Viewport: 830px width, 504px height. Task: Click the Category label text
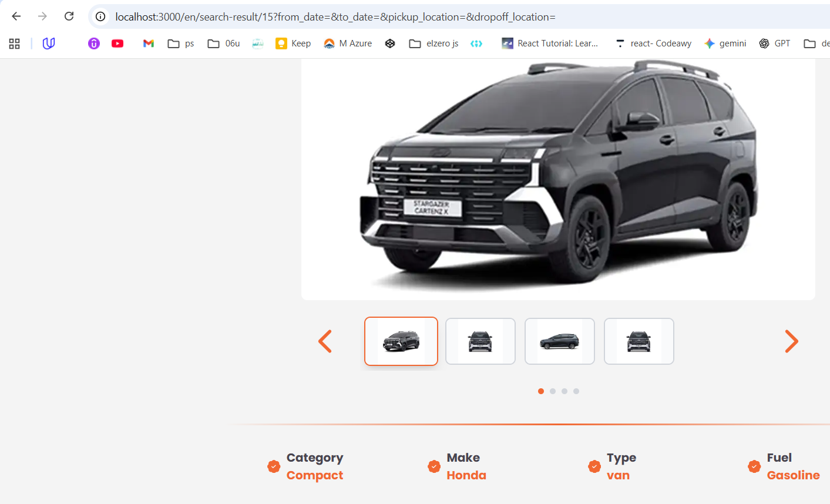click(315, 458)
